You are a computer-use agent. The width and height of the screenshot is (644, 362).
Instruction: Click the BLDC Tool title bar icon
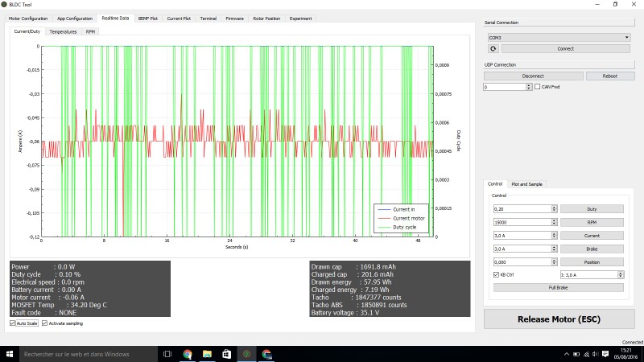[5, 4]
